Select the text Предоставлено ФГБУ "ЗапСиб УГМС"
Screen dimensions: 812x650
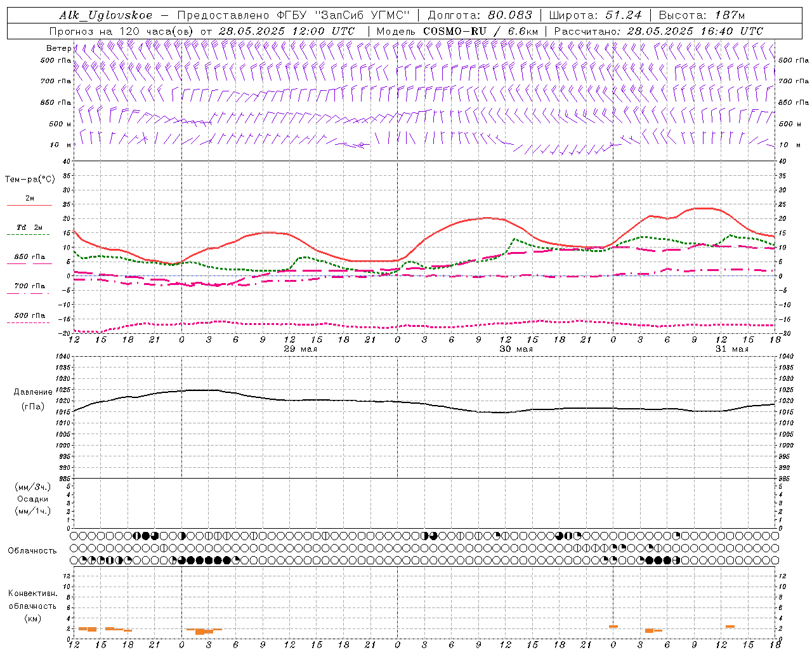294,15
